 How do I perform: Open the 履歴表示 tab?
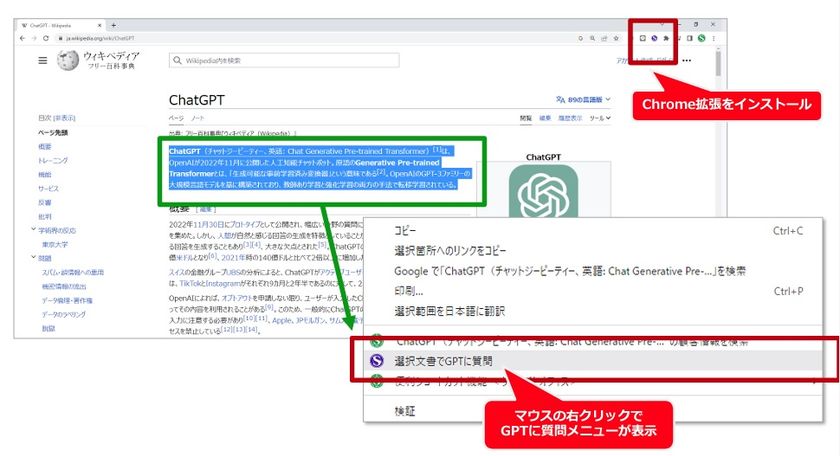570,118
